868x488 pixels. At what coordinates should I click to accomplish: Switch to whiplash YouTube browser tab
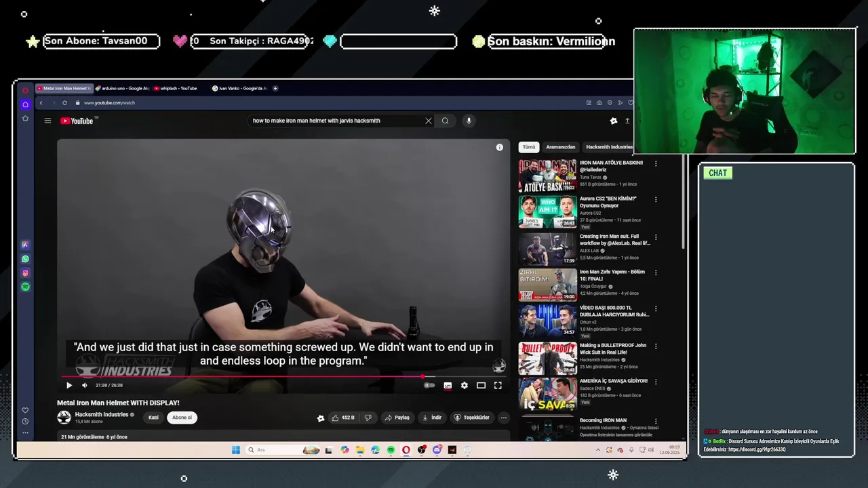point(179,88)
